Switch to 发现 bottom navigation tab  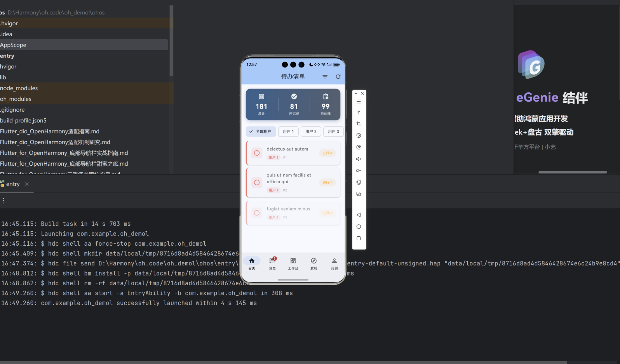(x=313, y=263)
